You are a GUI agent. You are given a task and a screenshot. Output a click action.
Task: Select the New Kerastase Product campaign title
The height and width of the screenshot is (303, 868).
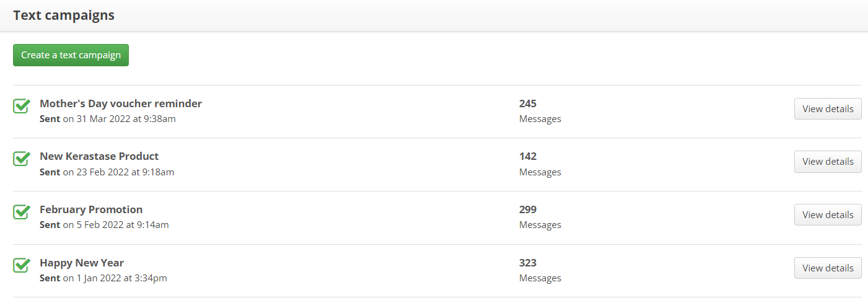point(99,156)
